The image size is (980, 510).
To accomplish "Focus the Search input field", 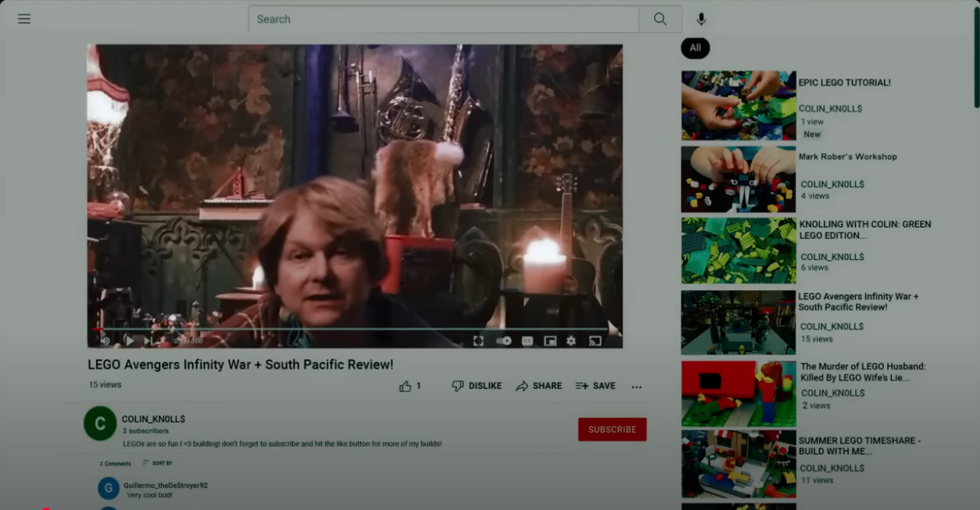I will point(444,20).
